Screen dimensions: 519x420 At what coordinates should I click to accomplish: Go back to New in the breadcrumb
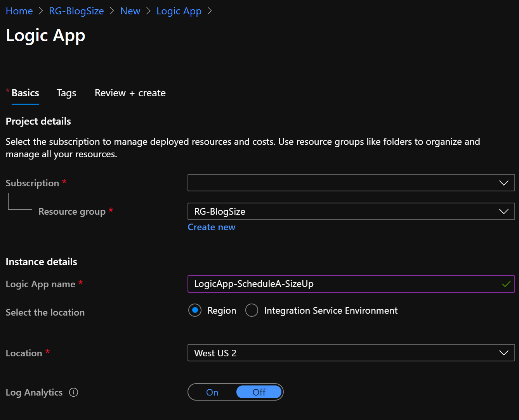[130, 11]
